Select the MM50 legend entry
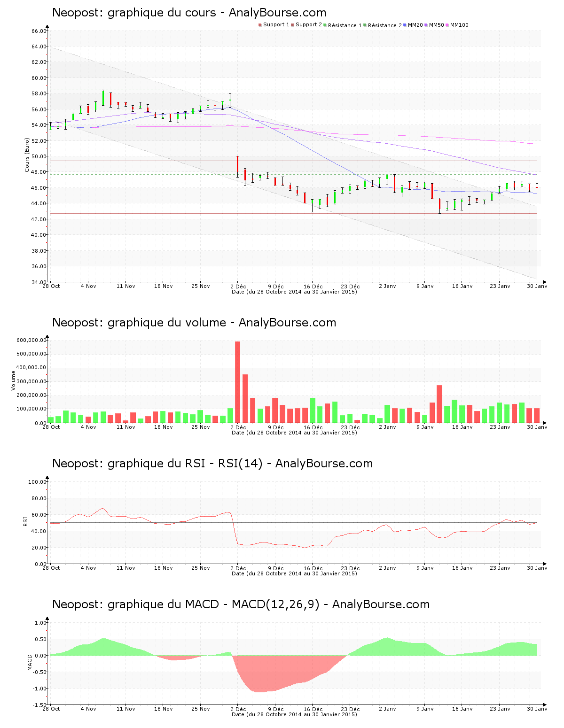 coord(434,25)
